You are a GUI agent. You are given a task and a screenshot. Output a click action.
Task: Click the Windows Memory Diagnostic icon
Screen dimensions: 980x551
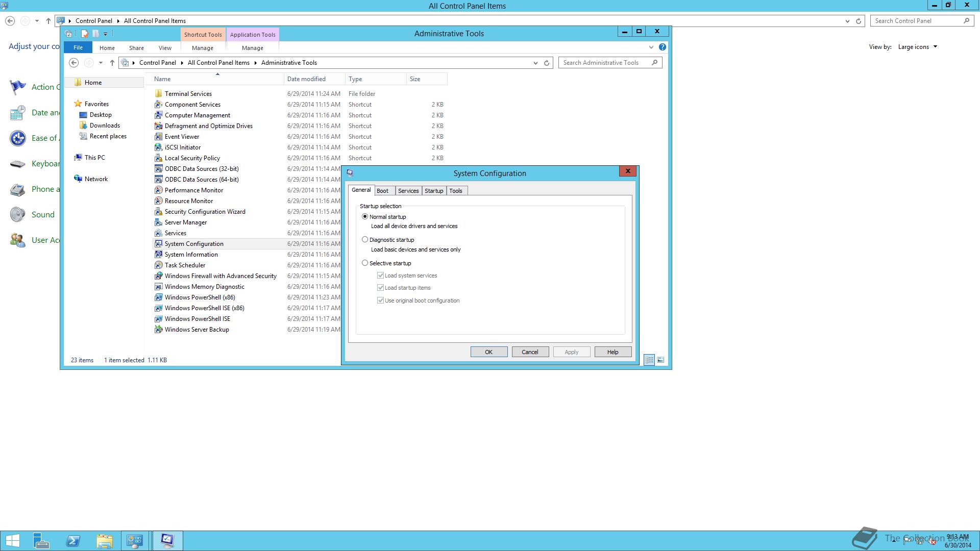158,287
